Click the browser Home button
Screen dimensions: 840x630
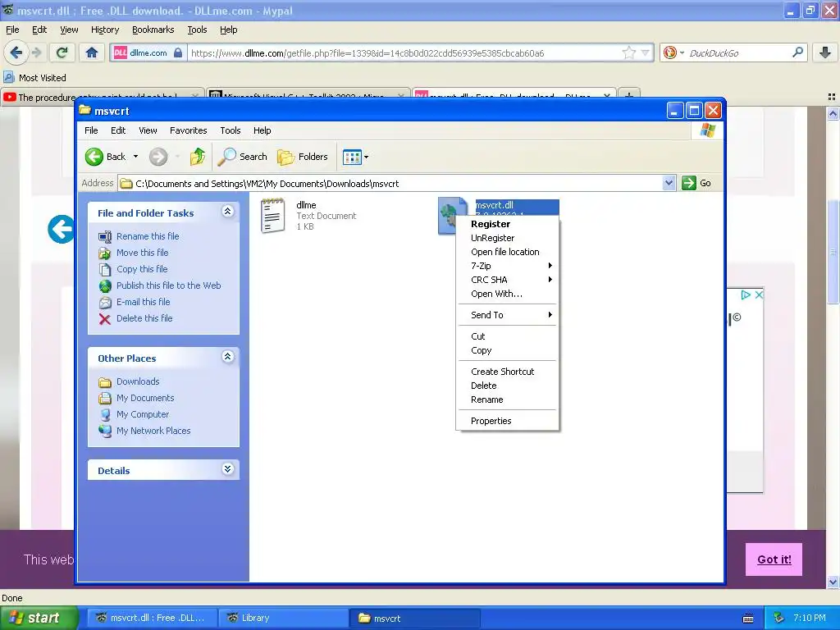92,52
